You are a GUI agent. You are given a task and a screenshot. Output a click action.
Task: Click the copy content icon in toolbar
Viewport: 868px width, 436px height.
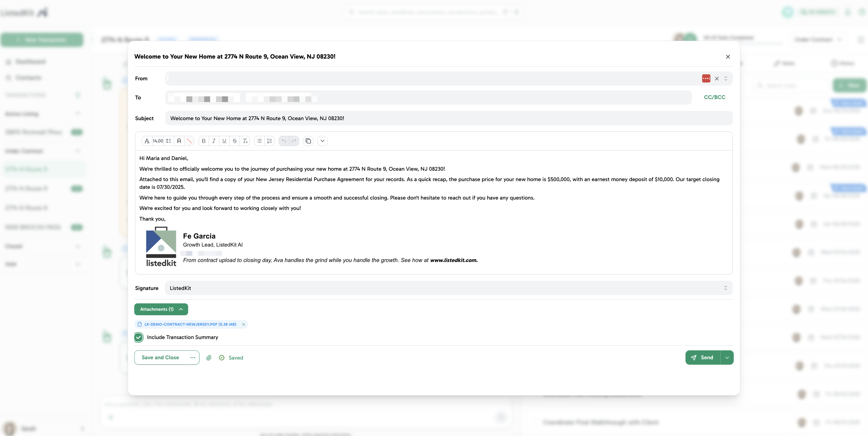308,141
